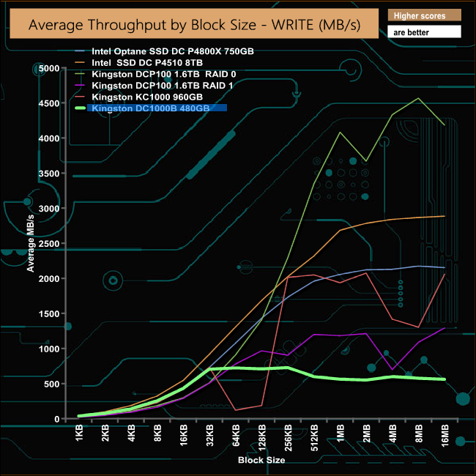Click the '32KB' x-axis label
This screenshot has width=476, height=476.
(x=209, y=436)
